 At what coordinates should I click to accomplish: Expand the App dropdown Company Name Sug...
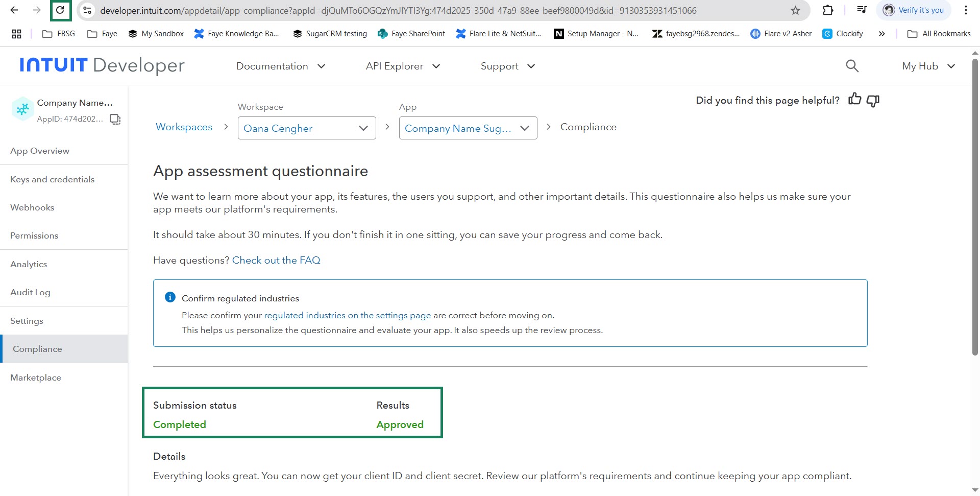point(468,128)
